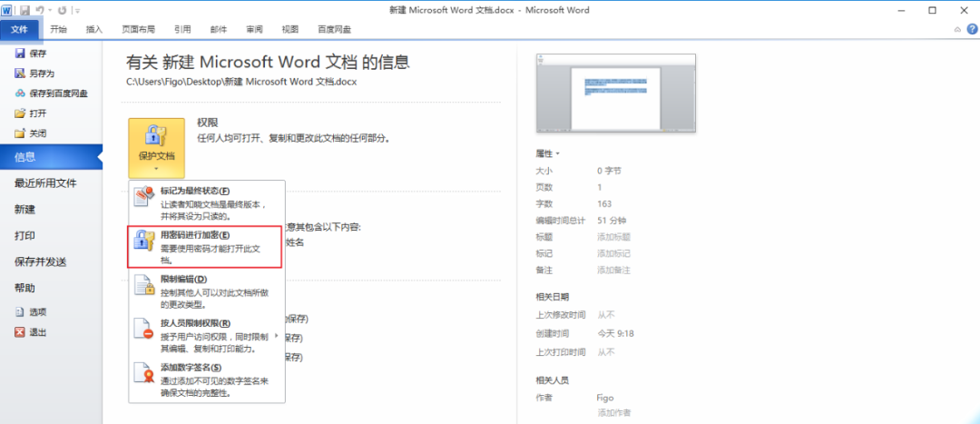Select 信息 in the backstage menu
The image size is (980, 424).
point(51,157)
